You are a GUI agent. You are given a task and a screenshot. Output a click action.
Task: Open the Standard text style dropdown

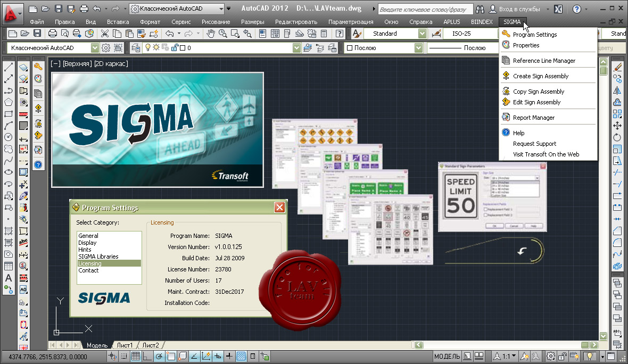tap(422, 34)
